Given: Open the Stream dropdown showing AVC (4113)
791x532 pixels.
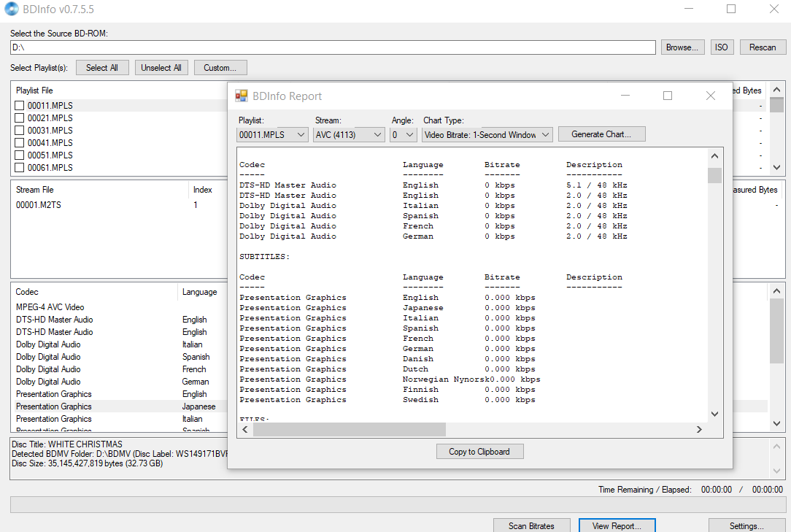Looking at the screenshot, I should tap(349, 135).
